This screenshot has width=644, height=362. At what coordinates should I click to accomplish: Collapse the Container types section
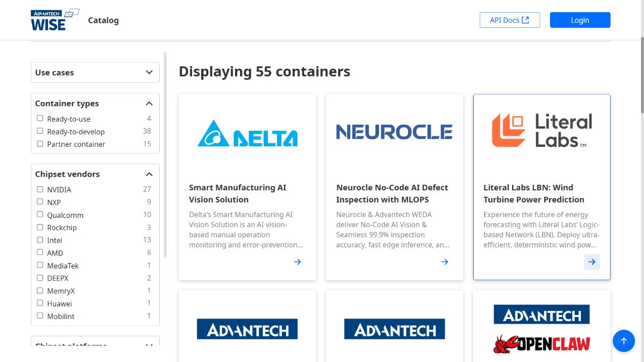click(x=95, y=103)
